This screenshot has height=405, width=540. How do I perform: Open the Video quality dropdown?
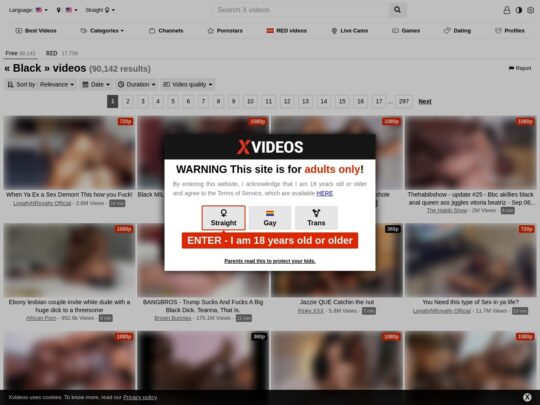(x=188, y=84)
